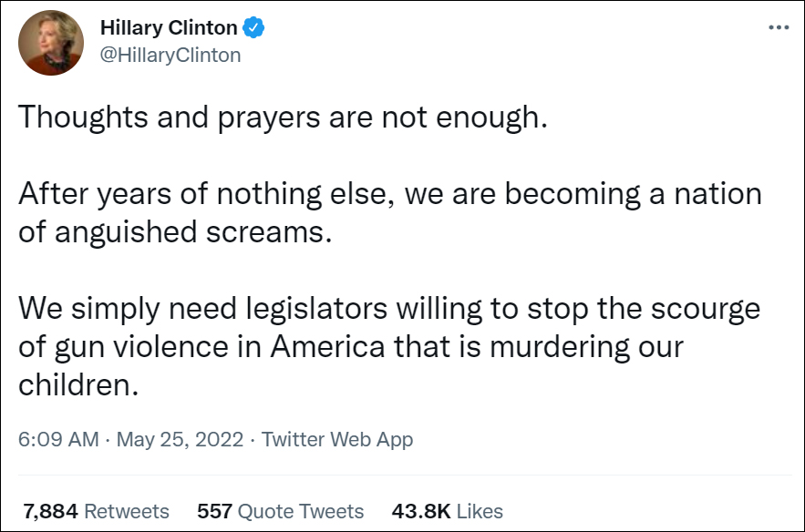Viewport: 805px width, 532px height.
Task: Click the 43.8K likes count number
Action: point(418,511)
